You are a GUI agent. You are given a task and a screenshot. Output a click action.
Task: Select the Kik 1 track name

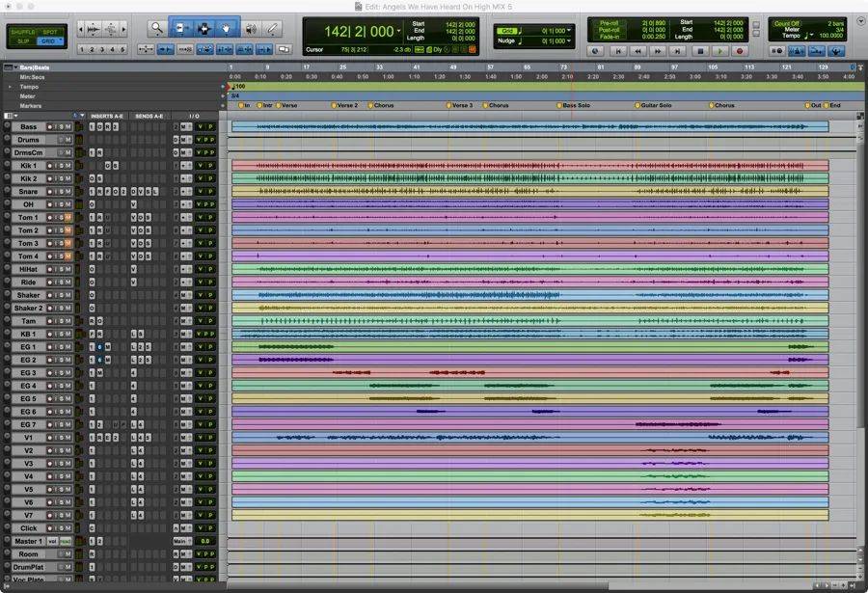[x=26, y=166]
